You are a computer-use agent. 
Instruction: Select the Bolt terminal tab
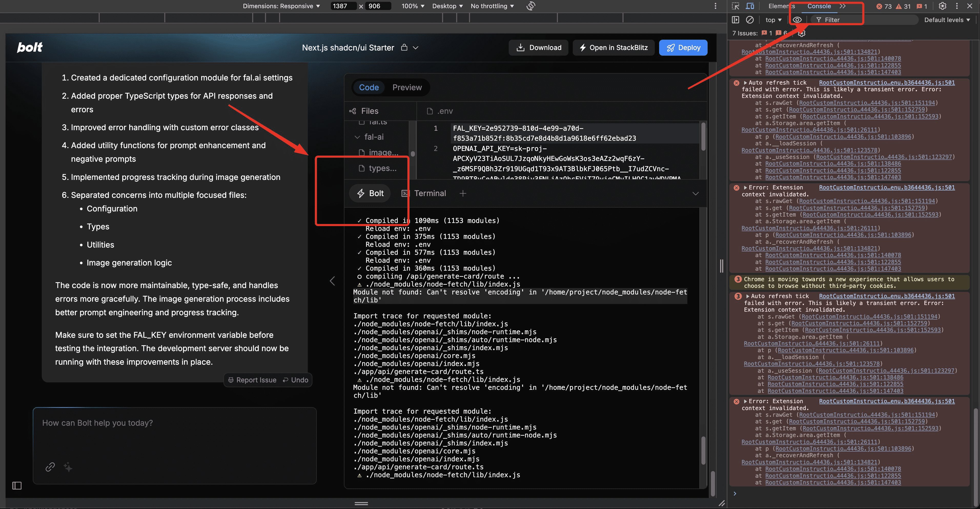(370, 193)
